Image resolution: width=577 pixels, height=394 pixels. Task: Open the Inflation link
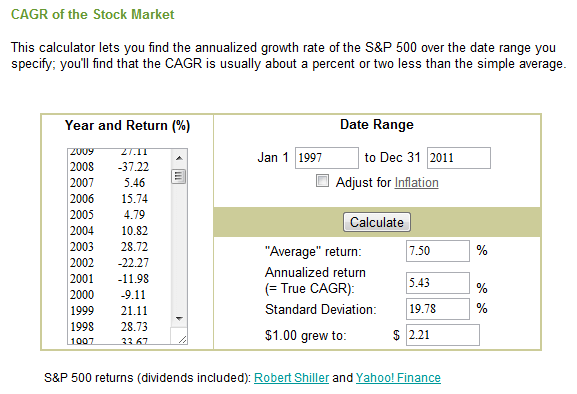pos(416,182)
